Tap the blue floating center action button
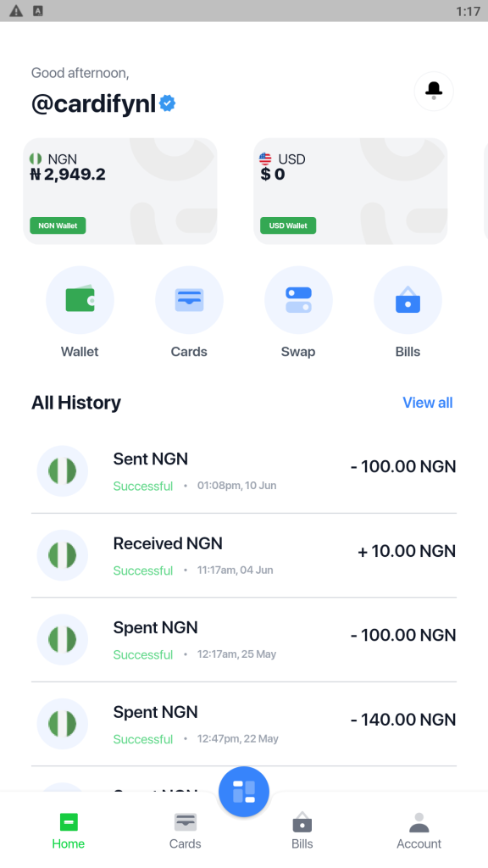Viewport: 488px width, 868px height. 244,792
